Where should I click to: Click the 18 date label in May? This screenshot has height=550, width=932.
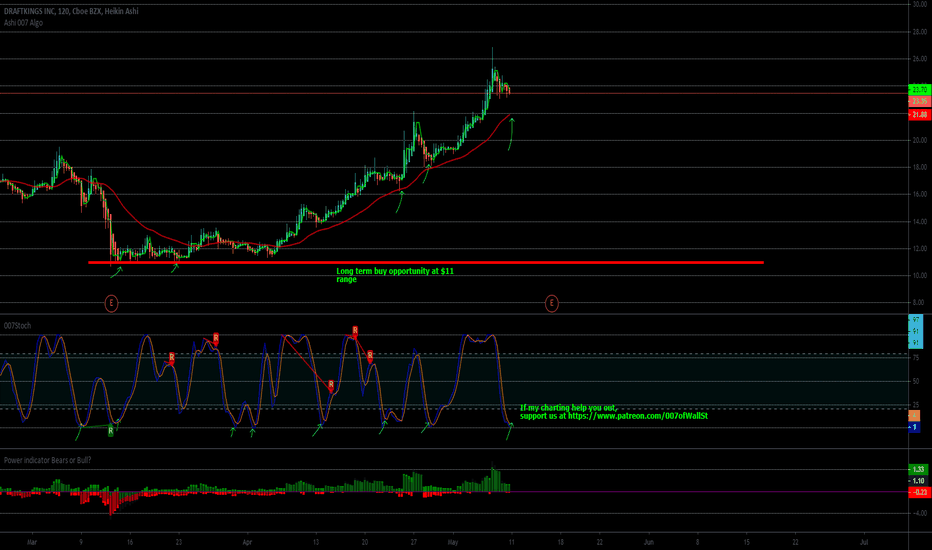pos(561,542)
